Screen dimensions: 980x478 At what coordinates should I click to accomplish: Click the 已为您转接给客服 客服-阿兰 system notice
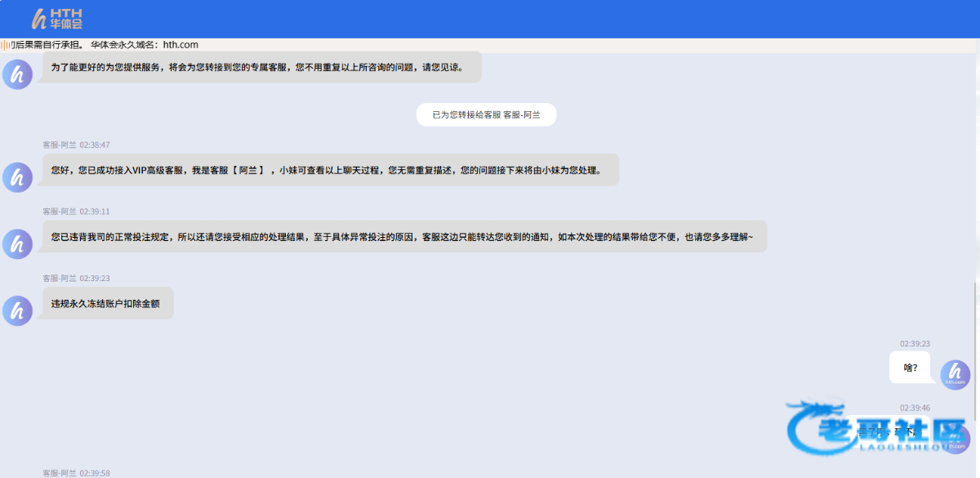click(x=486, y=115)
